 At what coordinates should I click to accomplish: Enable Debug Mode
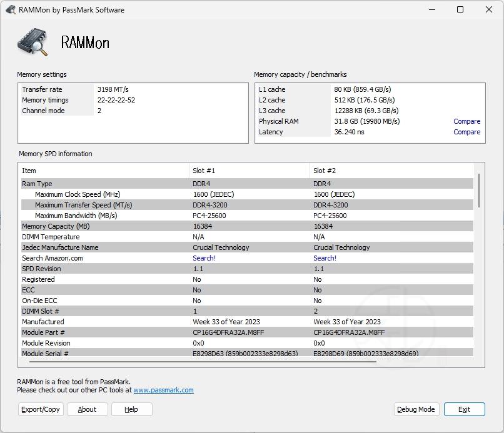point(416,409)
